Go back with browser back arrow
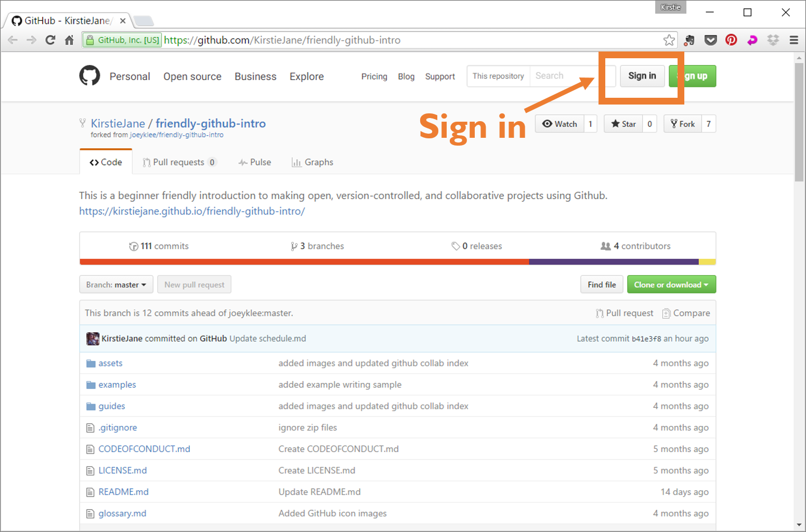The height and width of the screenshot is (532, 806). [13, 40]
